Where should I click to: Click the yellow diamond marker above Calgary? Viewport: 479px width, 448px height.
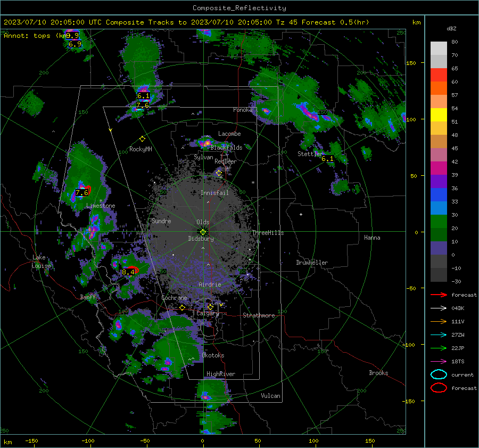point(210,307)
